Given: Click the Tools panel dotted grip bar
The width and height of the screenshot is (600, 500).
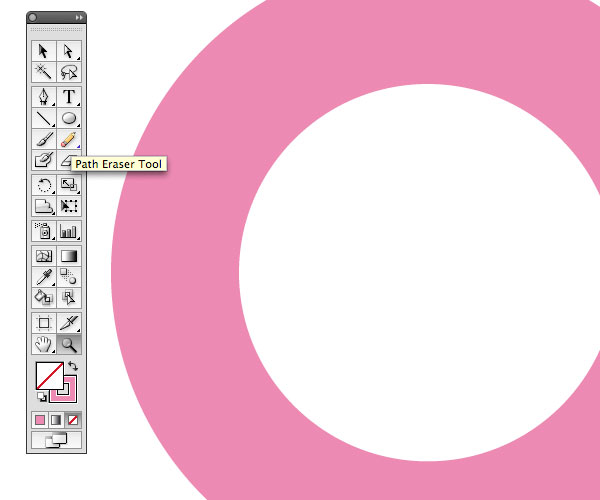Looking at the screenshot, I should coord(56,29).
